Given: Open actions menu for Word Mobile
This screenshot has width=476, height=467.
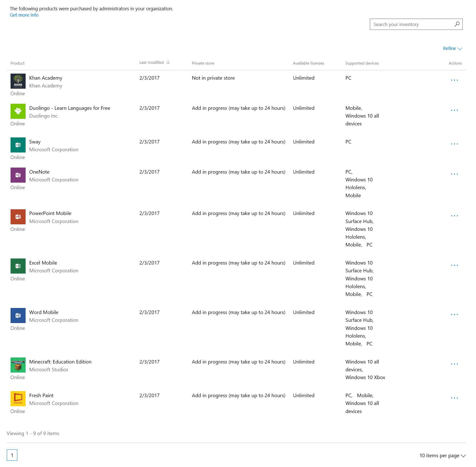Looking at the screenshot, I should pyautogui.click(x=454, y=315).
